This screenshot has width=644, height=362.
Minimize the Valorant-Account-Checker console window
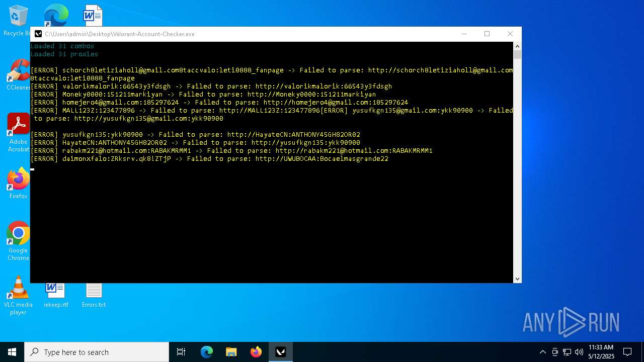pyautogui.click(x=464, y=34)
